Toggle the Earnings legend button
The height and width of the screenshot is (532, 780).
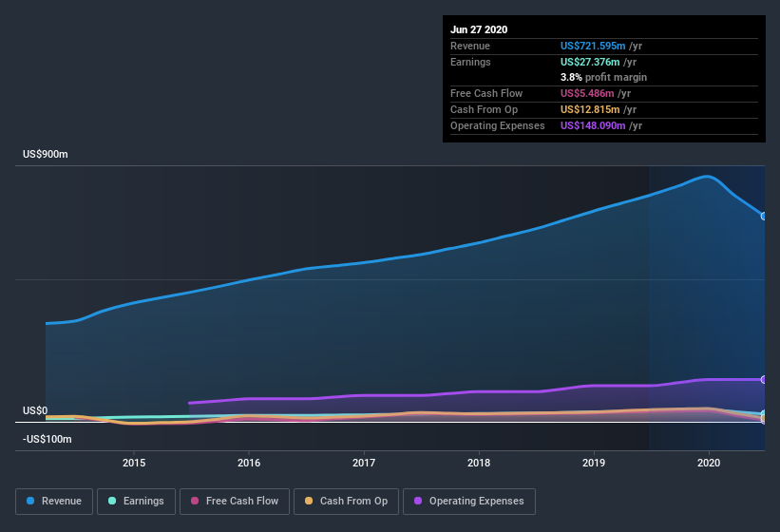click(136, 502)
